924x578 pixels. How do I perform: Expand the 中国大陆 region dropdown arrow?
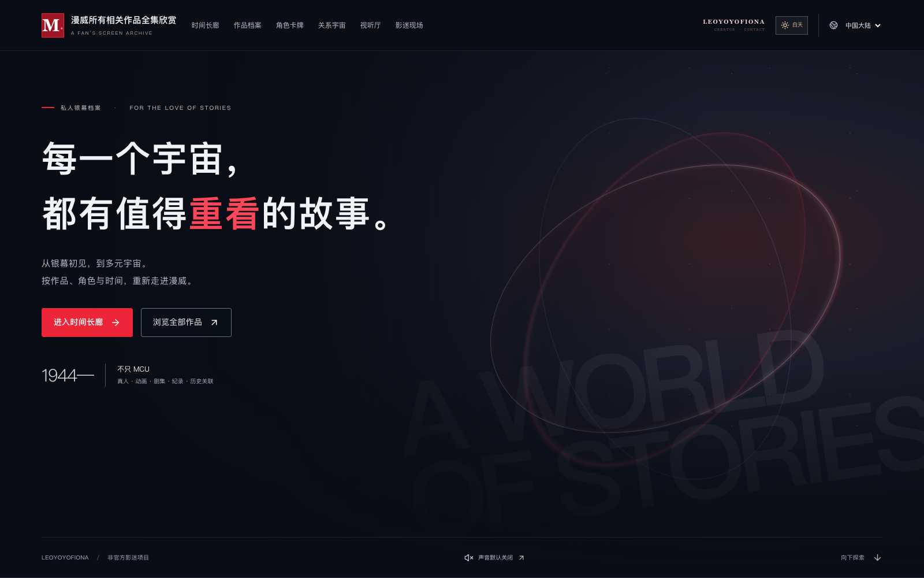[x=878, y=25]
